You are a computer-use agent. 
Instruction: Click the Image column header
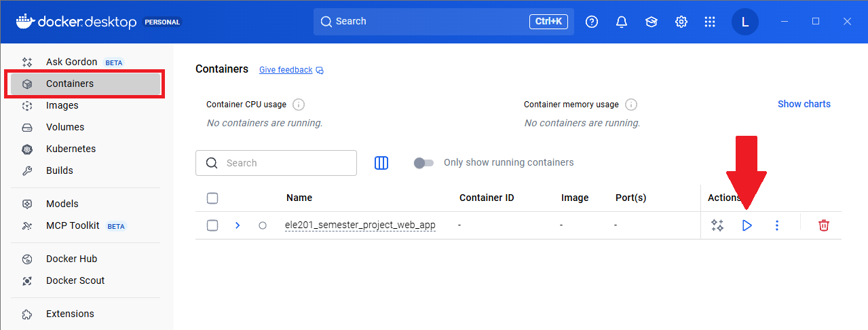click(x=575, y=198)
